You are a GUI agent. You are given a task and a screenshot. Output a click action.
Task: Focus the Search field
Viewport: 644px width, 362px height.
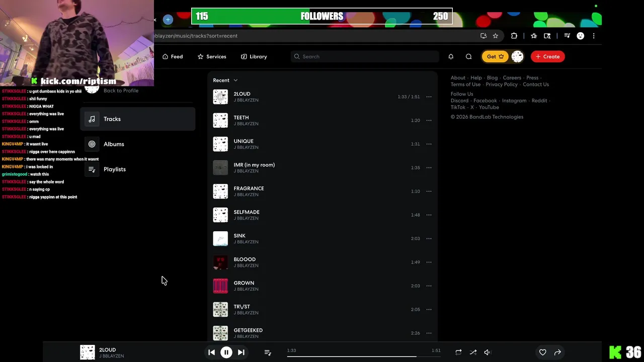point(365,56)
